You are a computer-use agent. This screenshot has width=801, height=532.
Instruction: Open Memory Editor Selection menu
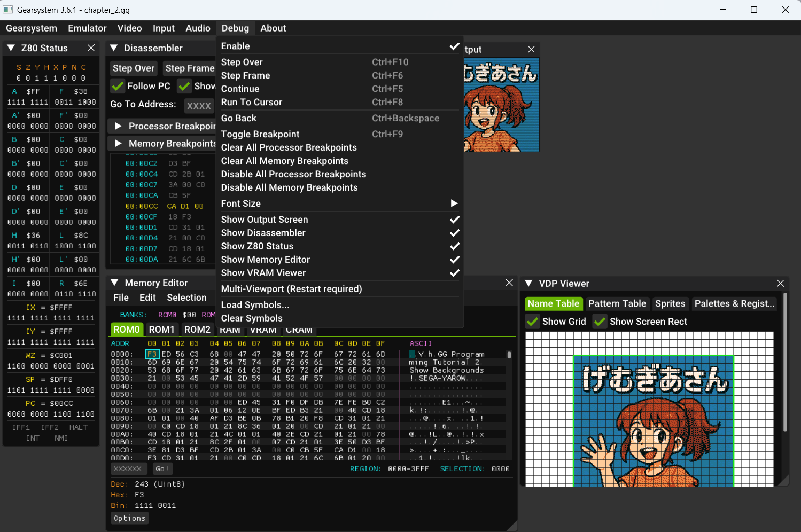(x=186, y=298)
